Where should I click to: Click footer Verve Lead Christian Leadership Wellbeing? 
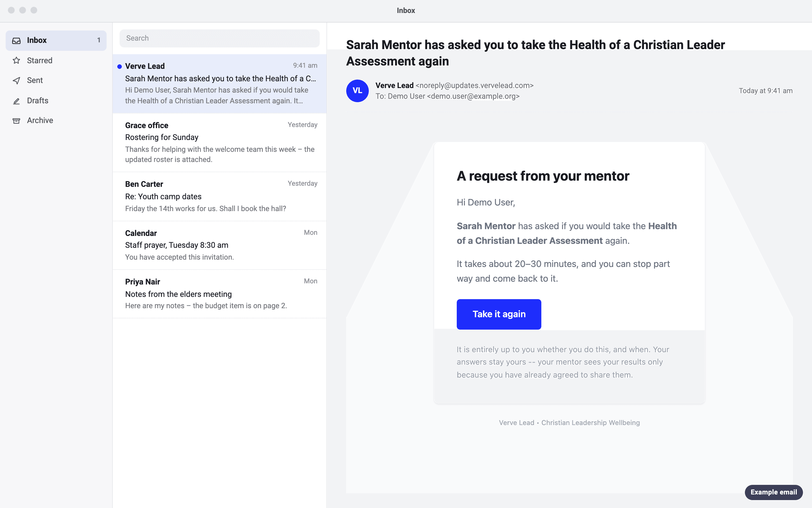point(570,423)
